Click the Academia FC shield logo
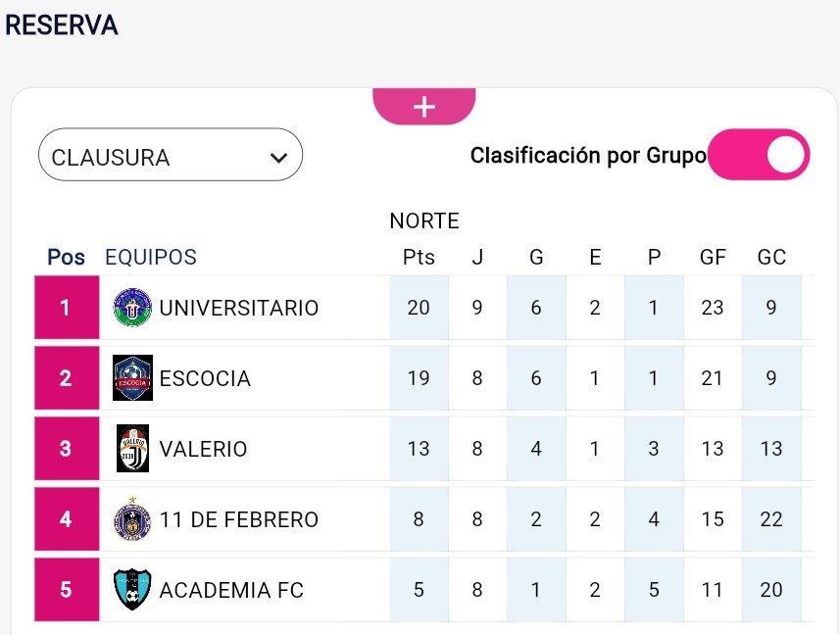Screen dimensions: 840x635 click(132, 590)
